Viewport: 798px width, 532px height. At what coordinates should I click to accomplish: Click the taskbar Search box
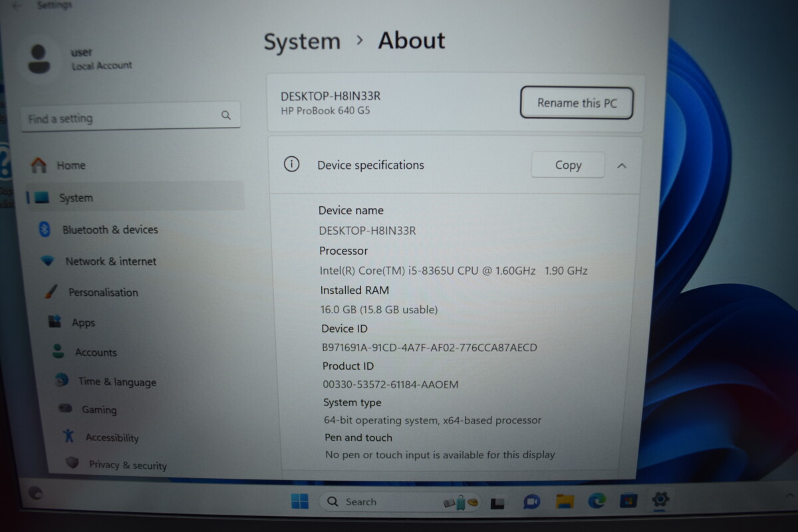click(x=401, y=502)
